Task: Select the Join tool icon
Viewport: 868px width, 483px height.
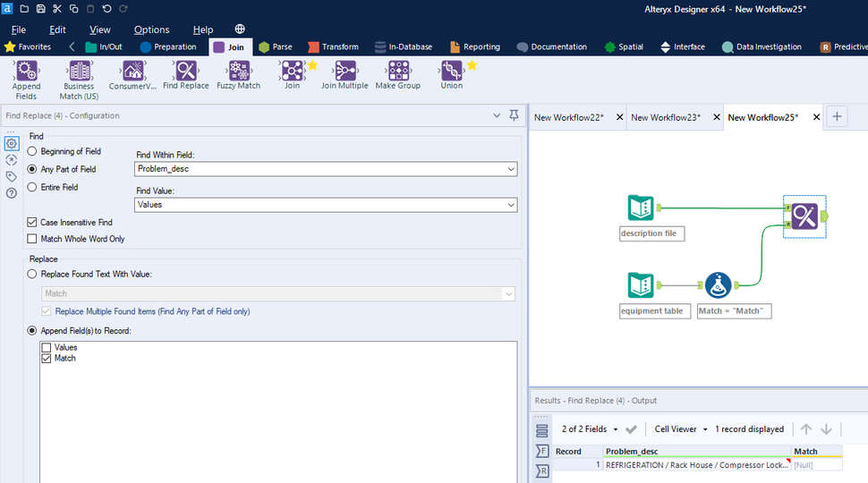Action: coord(292,71)
